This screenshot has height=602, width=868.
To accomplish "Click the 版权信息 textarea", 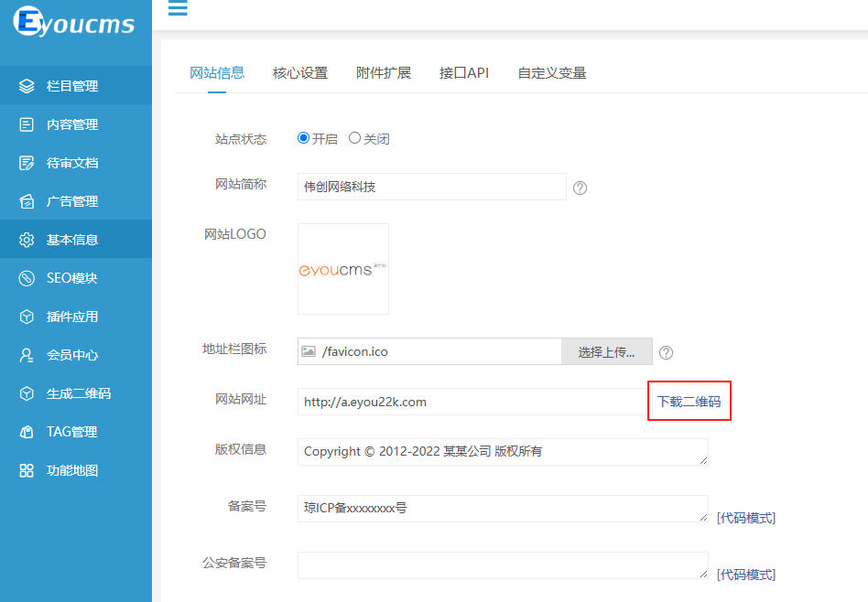I will [503, 452].
